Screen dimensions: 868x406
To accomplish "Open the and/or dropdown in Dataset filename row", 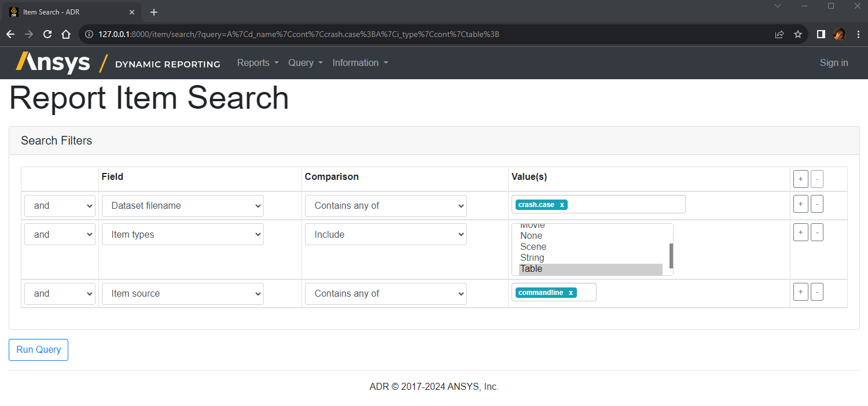I will coord(60,206).
